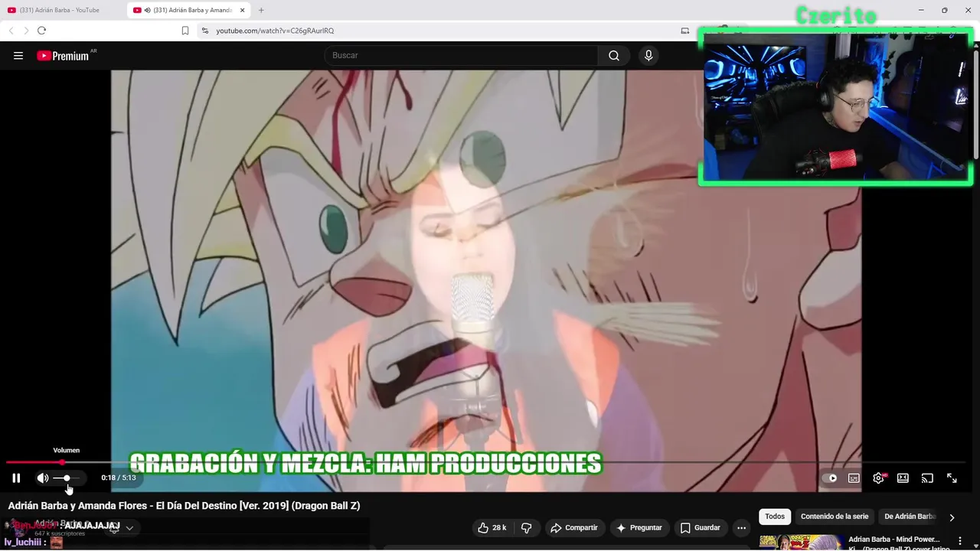View site information icon in address bar
The width and height of the screenshot is (980, 551).
point(204,31)
